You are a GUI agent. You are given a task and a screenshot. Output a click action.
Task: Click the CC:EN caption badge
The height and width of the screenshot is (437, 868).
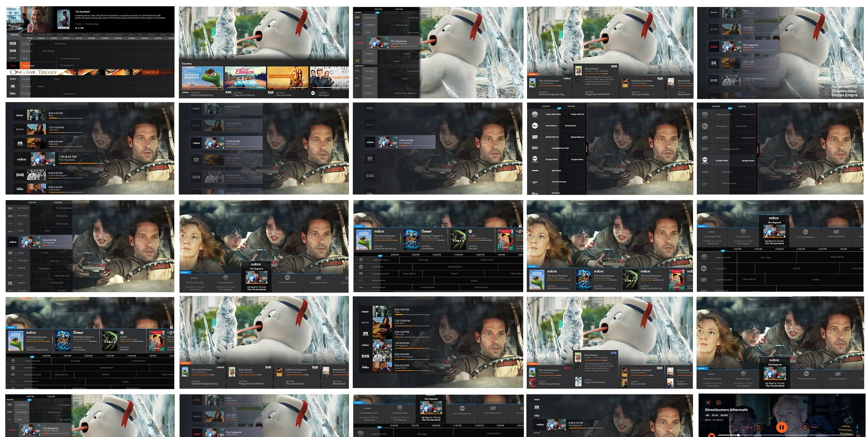point(724,415)
